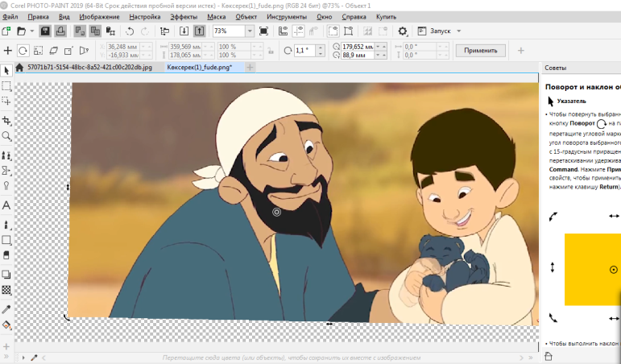Pick the Eyedropper color tool
The image size is (621, 364).
tap(6, 309)
